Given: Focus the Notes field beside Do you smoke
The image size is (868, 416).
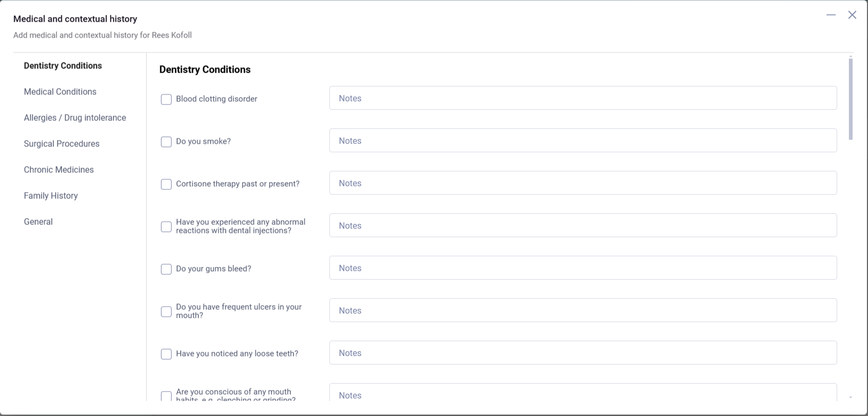Looking at the screenshot, I should (x=583, y=141).
